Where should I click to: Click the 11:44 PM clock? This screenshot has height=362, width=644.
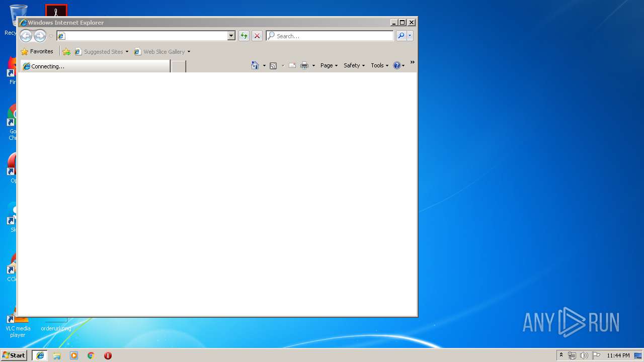(x=618, y=355)
